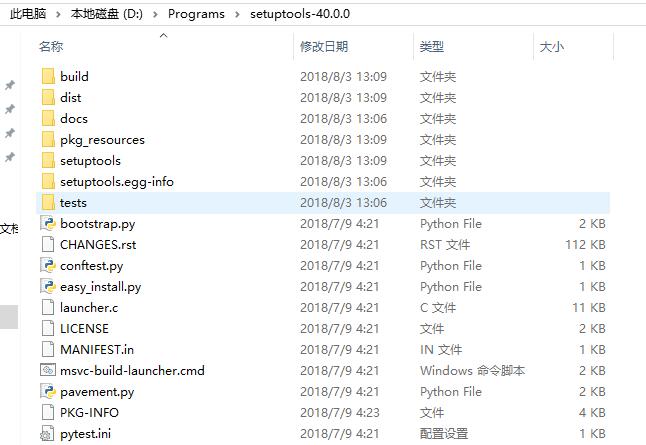Select the dist folder name

(x=70, y=98)
